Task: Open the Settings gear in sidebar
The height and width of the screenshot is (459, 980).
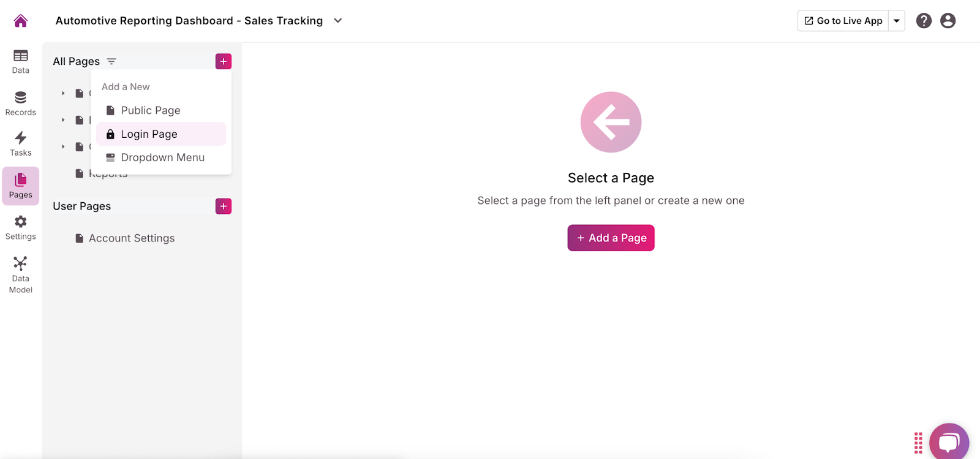Action: click(20, 228)
